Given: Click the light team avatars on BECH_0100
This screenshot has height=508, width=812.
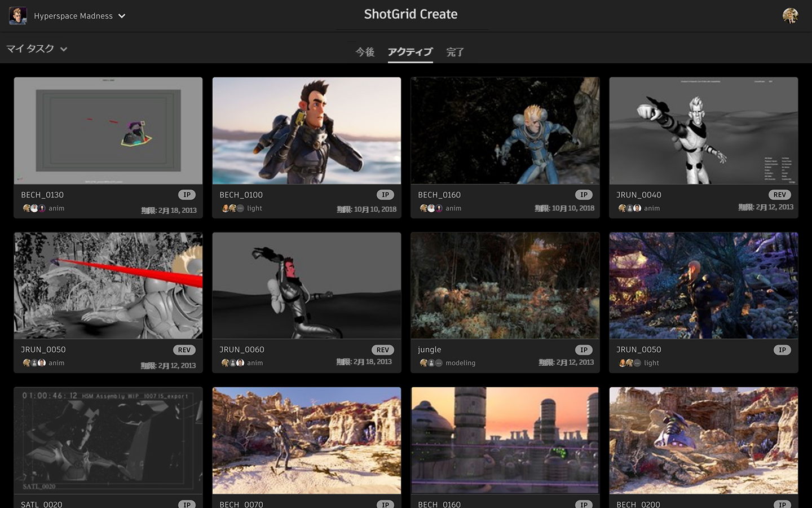Looking at the screenshot, I should coord(233,208).
